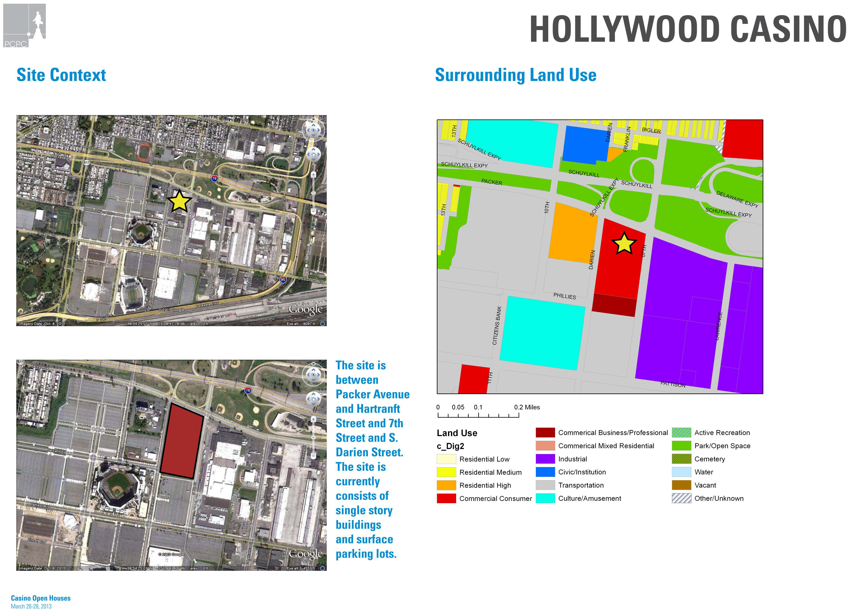Select the Industrial purple swatch
This screenshot has height=611, width=868.
[x=545, y=459]
